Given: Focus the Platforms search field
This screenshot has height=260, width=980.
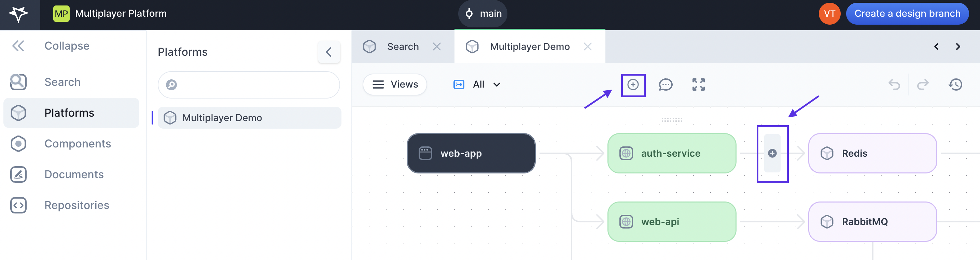Looking at the screenshot, I should pos(249,84).
